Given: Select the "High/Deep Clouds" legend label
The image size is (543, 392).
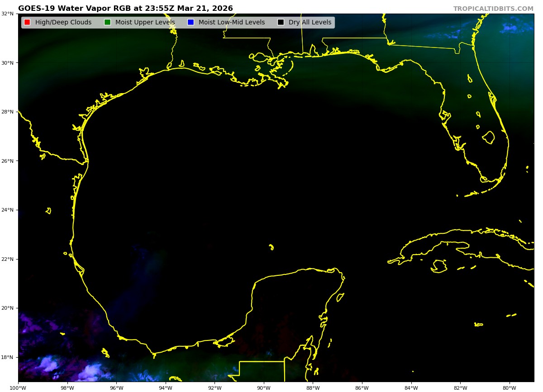Looking at the screenshot, I should point(63,23).
